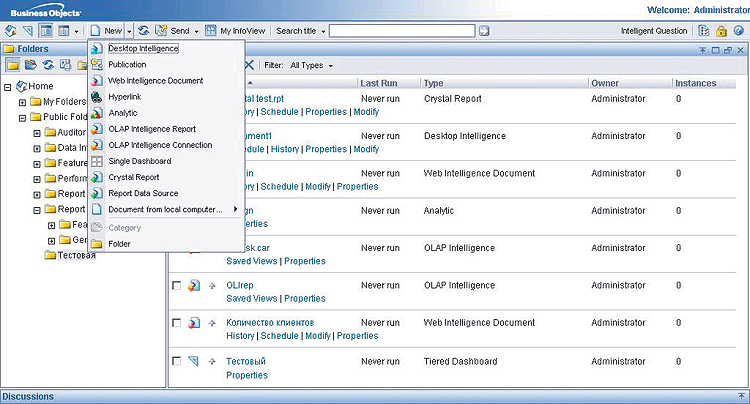This screenshot has width=750, height=404.
Task: Expand the My Folders tree node
Action: point(22,103)
